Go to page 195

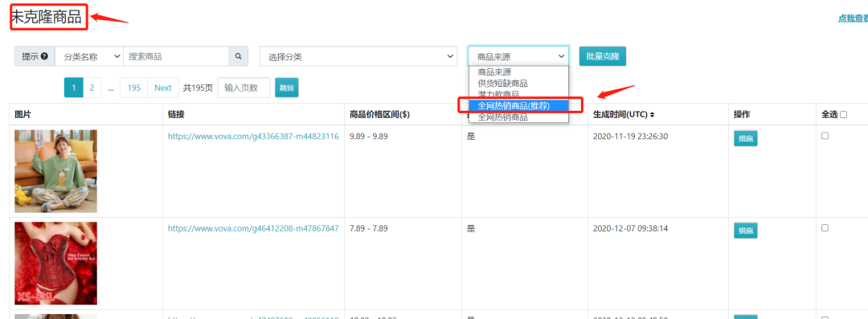tap(134, 88)
